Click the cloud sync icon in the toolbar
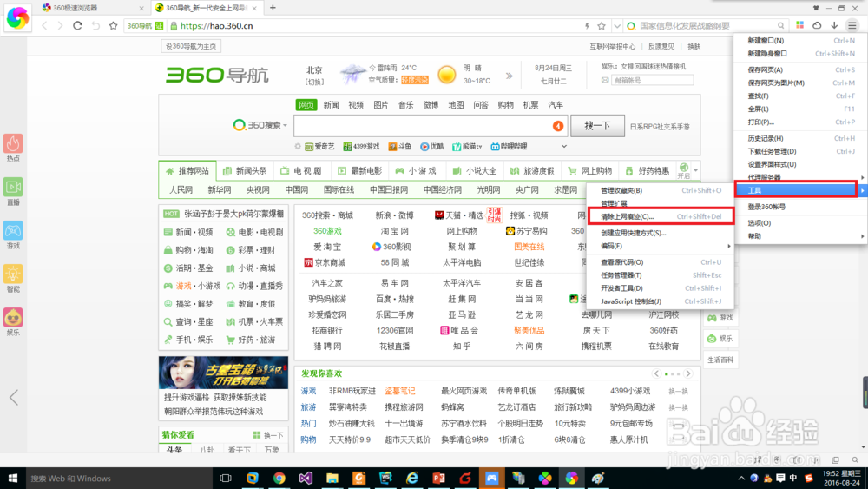 click(817, 25)
